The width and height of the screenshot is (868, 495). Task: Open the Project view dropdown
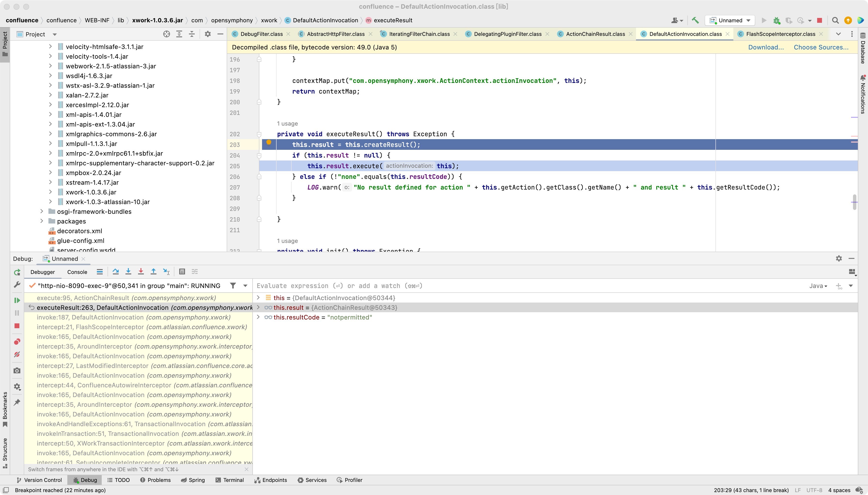(55, 34)
